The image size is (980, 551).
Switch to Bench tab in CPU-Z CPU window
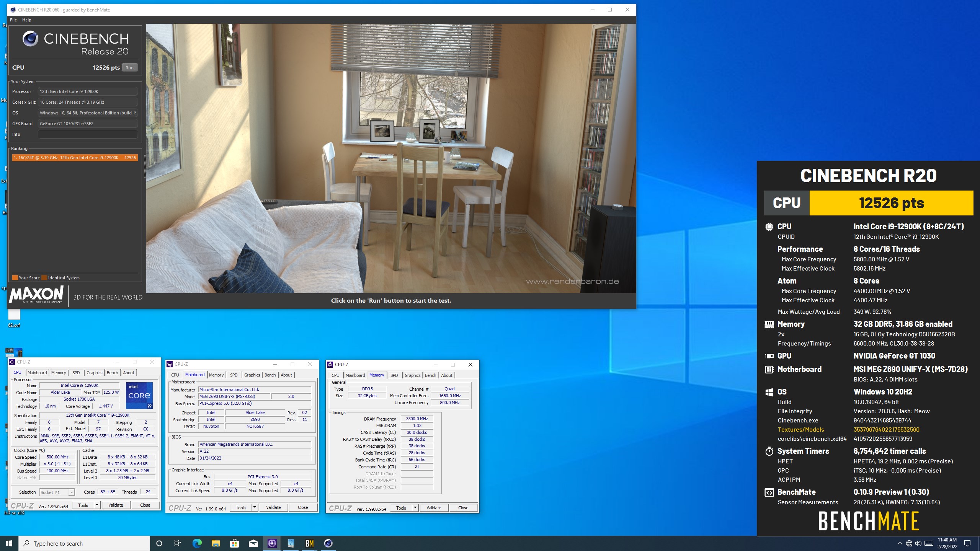click(113, 373)
